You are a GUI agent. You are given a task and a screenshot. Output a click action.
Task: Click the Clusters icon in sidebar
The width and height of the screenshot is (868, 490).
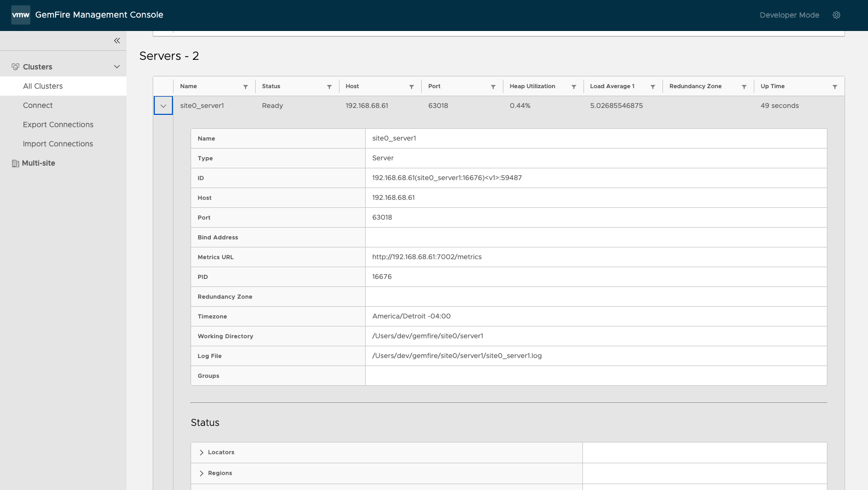(x=15, y=67)
